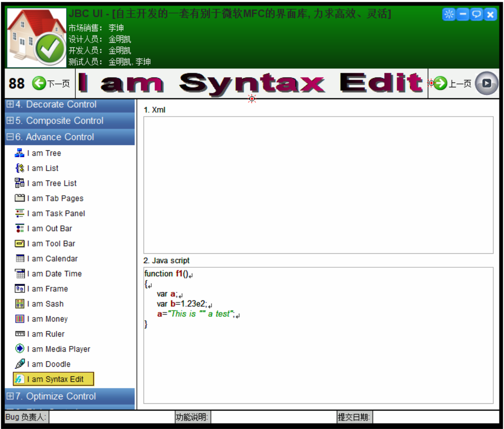Click the house logo image
Screen dimensions: 504x429
[36, 37]
